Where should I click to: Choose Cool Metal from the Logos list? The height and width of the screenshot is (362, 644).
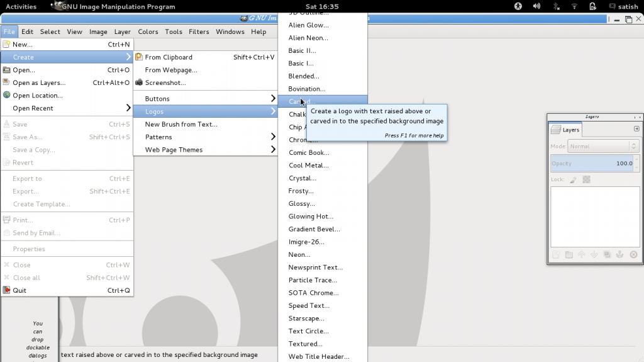308,166
